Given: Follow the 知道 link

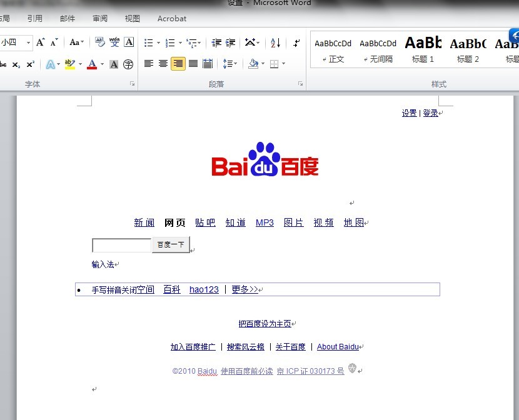Looking at the screenshot, I should coord(236,222).
